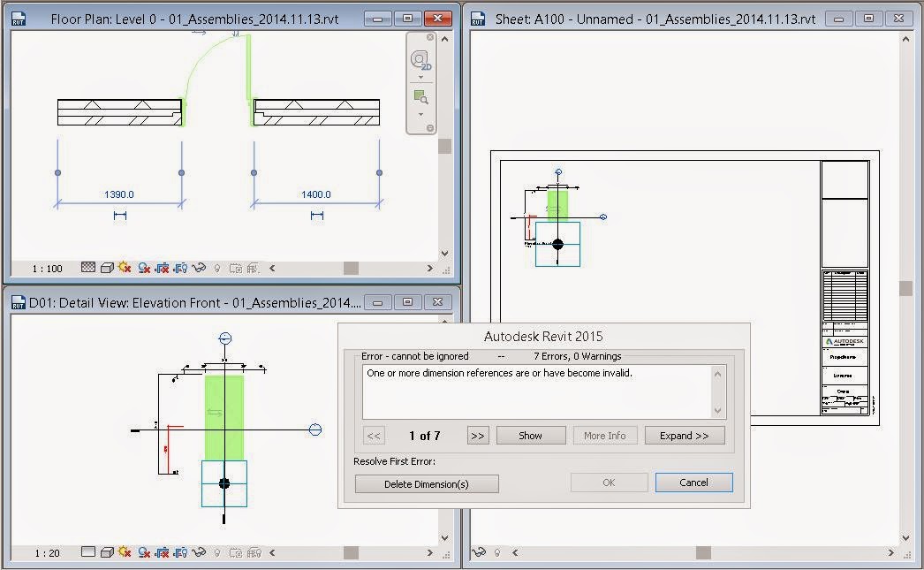Image resolution: width=924 pixels, height=570 pixels.
Task: Toggle Reveal Hidden Elements in Detail View D01
Action: point(216,553)
